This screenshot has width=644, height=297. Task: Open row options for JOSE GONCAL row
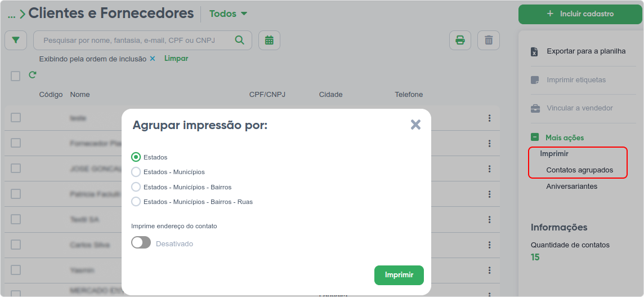489,169
